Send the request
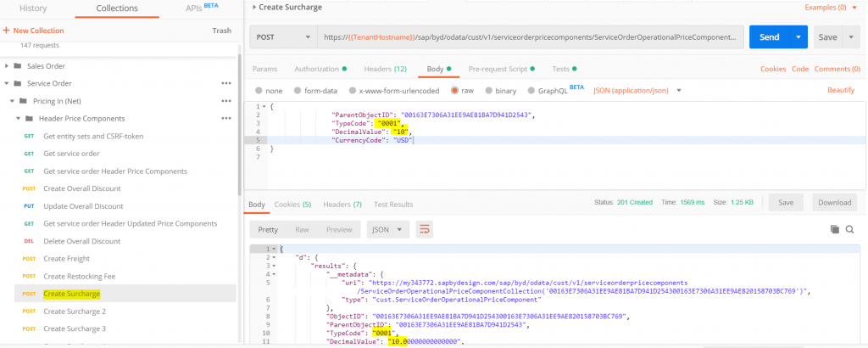868x348 pixels. click(769, 37)
